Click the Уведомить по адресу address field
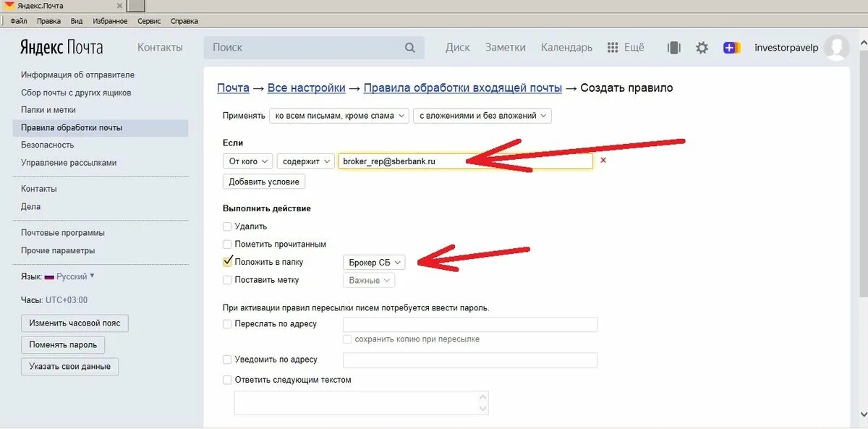868x429 pixels. click(x=470, y=360)
